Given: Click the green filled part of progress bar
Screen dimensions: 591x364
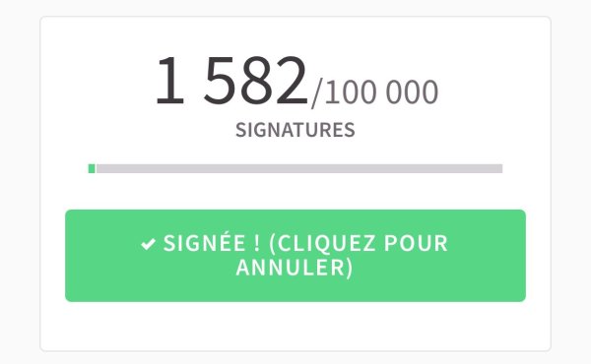Looking at the screenshot, I should 92,168.
